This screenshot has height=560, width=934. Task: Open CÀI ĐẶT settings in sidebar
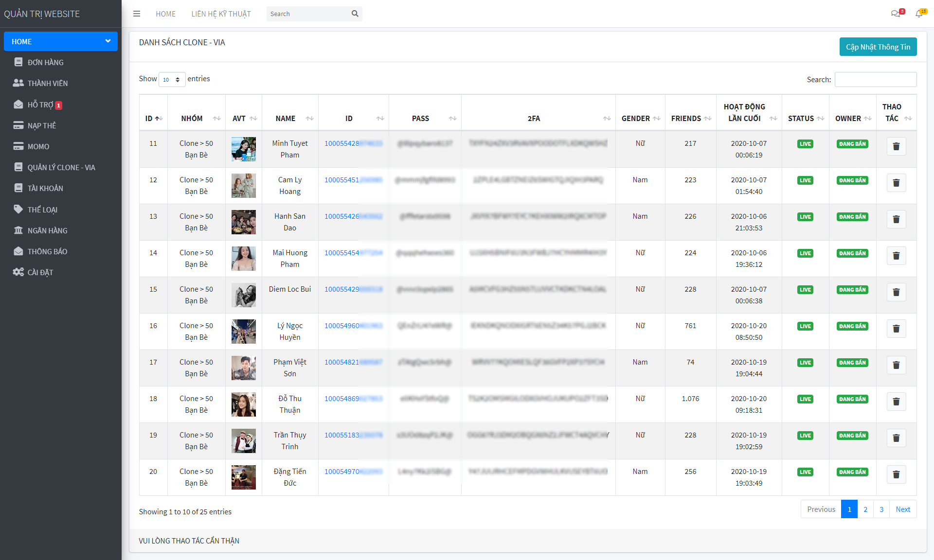[40, 272]
